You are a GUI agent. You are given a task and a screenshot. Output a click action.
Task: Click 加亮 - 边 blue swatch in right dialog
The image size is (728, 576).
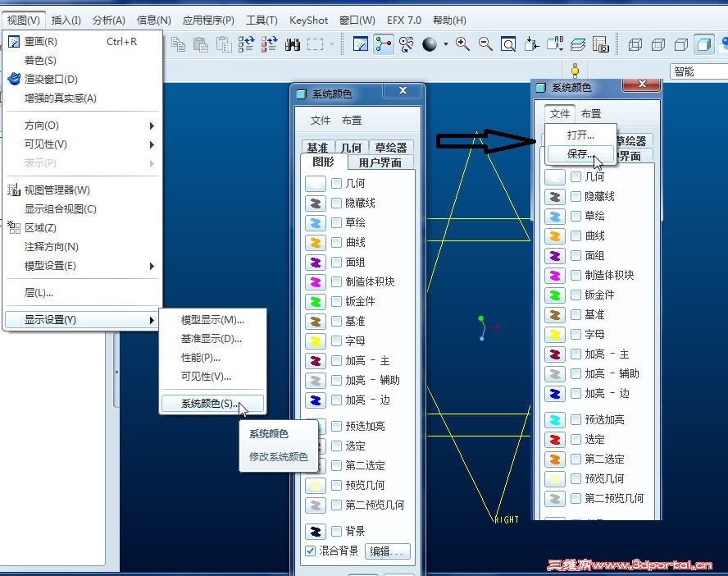pos(555,394)
